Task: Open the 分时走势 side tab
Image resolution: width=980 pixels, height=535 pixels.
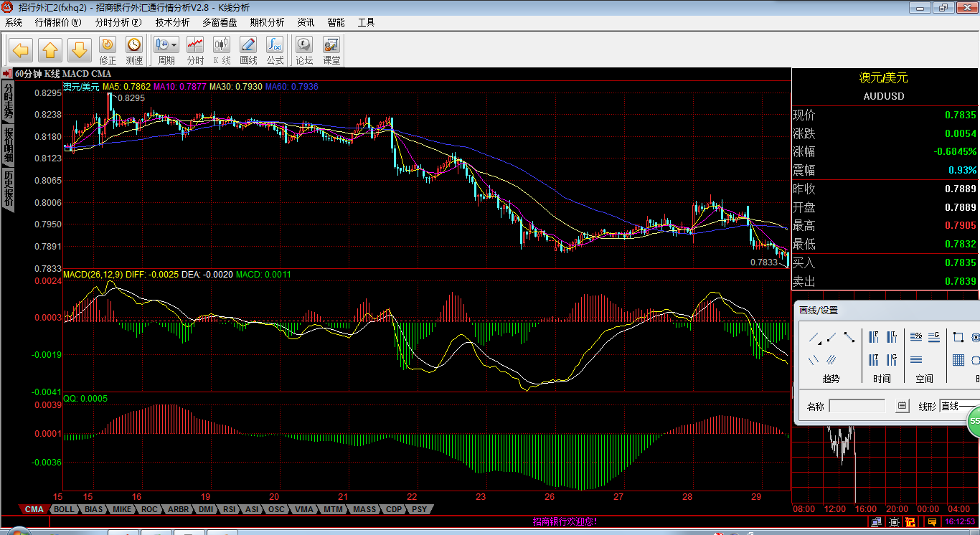Action: coord(9,102)
